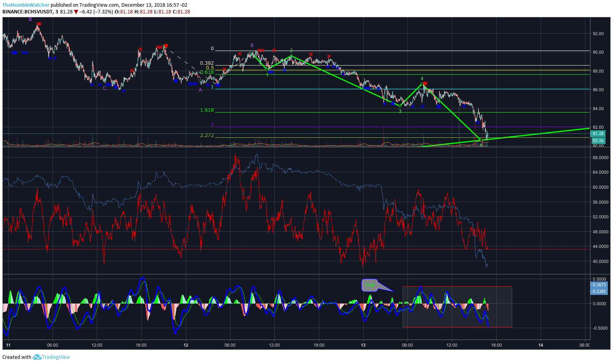
Task: Select the green wave 3 label
Action: (400, 111)
